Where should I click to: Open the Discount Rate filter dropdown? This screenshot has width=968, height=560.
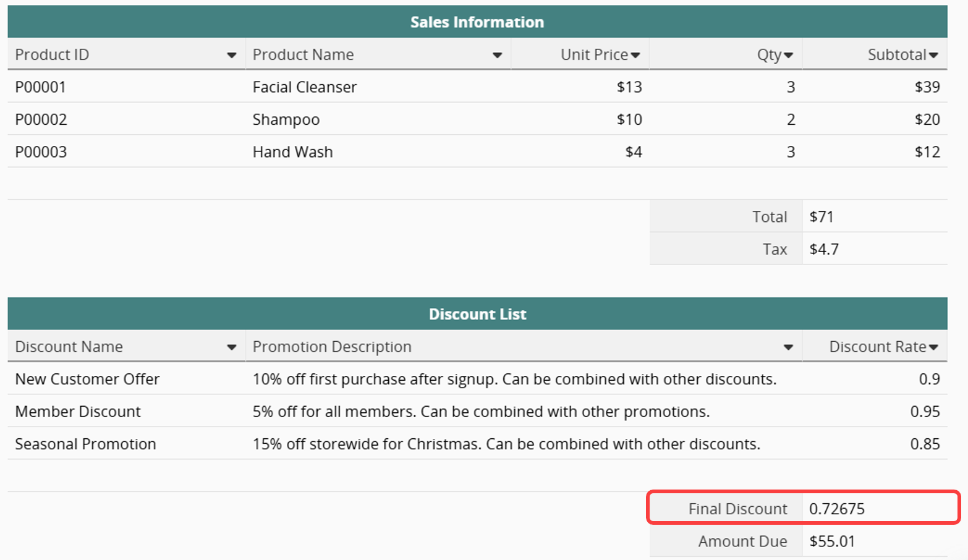(x=933, y=347)
